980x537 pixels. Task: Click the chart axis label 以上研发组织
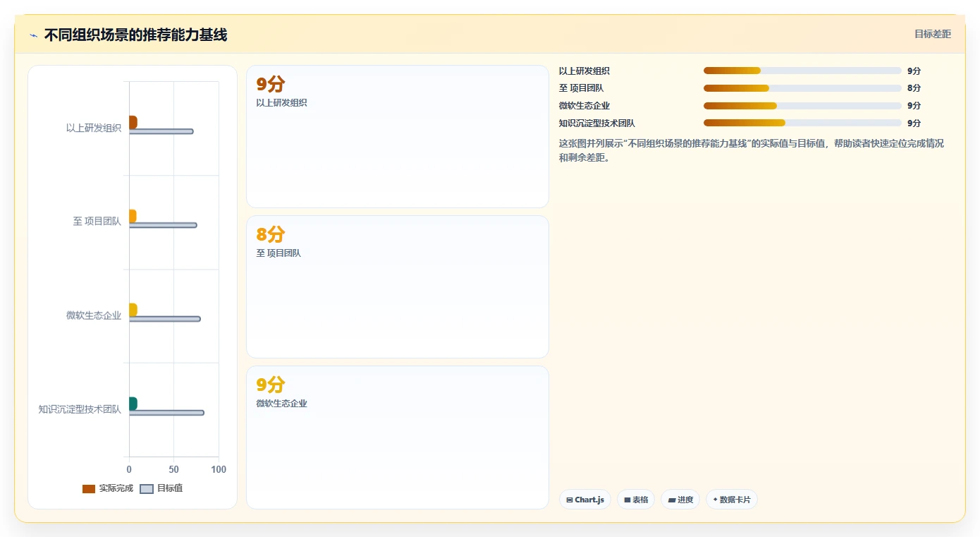[94, 128]
